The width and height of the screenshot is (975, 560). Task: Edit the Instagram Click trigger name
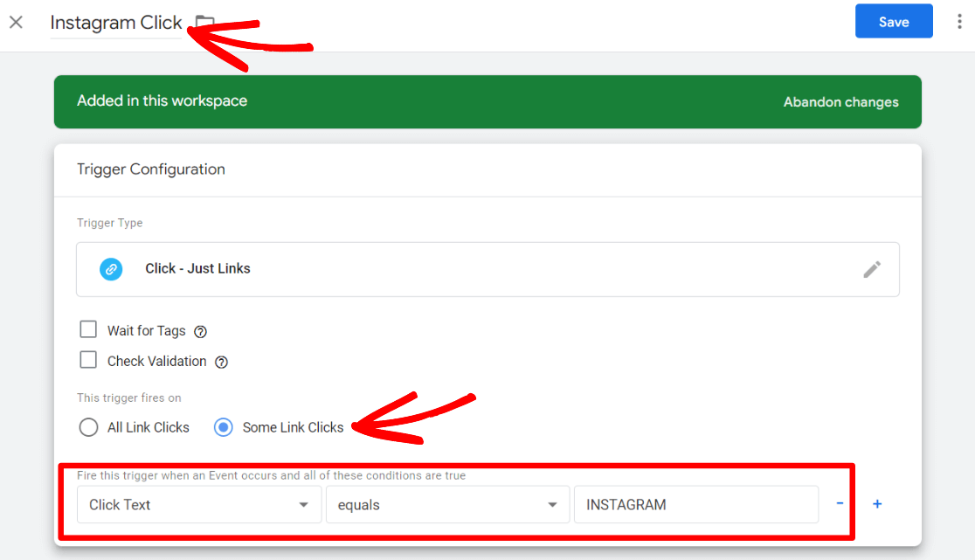[115, 23]
